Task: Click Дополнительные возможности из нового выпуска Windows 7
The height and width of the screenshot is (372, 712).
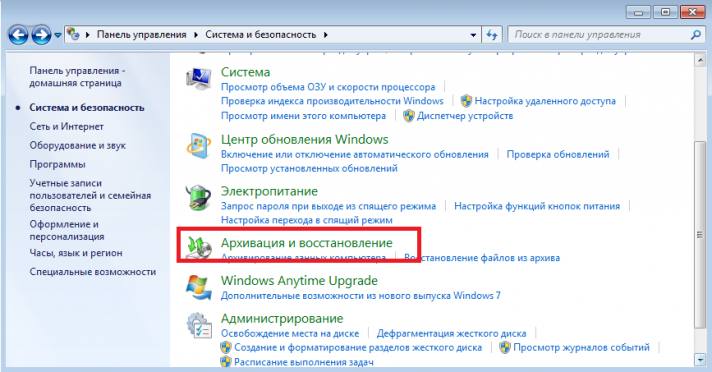Action: pos(361,296)
